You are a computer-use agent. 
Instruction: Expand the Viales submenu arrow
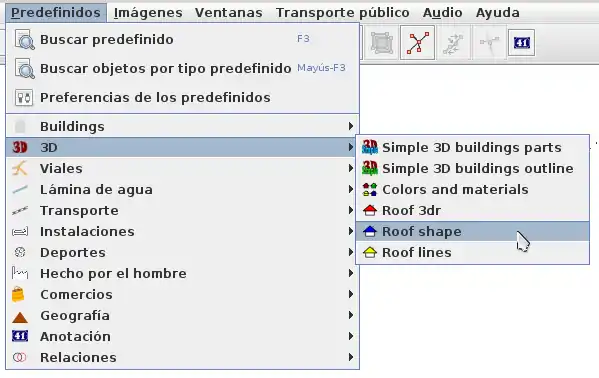pyautogui.click(x=351, y=168)
